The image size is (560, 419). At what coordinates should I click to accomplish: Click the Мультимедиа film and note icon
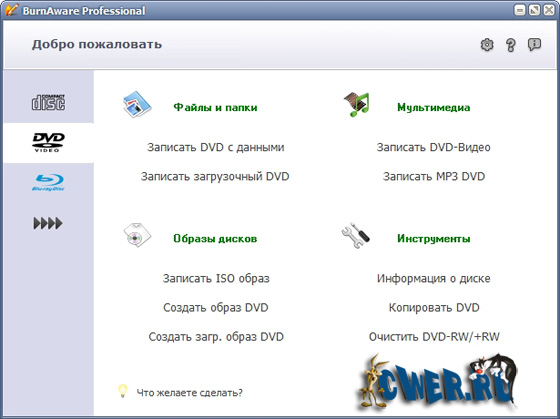[357, 104]
